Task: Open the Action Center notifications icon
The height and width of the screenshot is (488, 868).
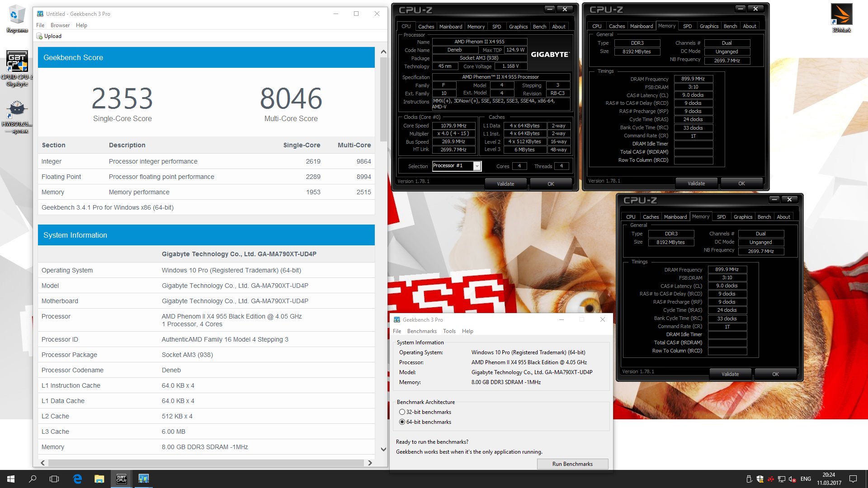Action: [x=853, y=479]
